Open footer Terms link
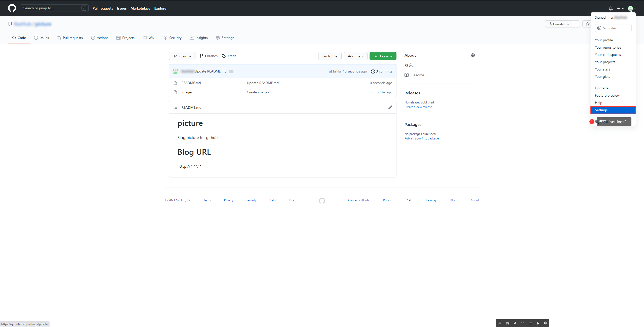644x327 pixels. pyautogui.click(x=208, y=200)
